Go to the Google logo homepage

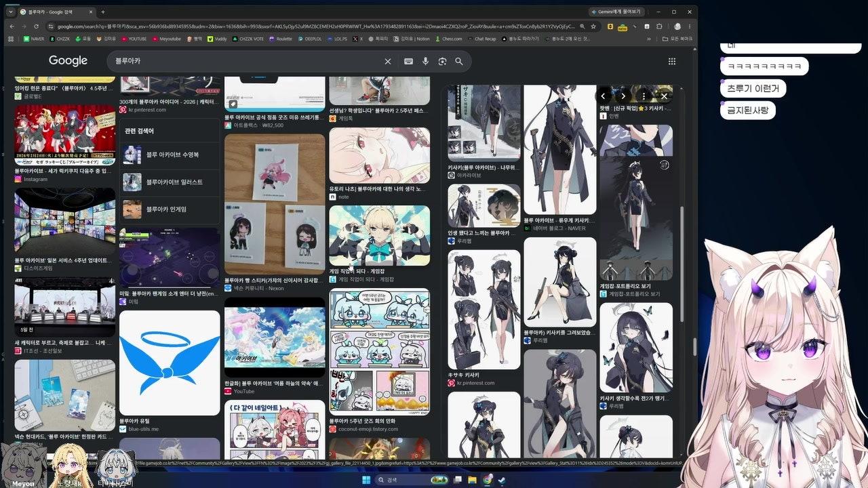click(68, 61)
